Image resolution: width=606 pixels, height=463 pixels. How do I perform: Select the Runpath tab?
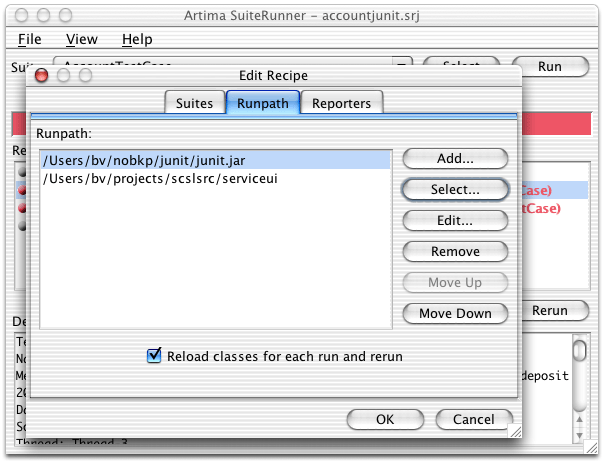pos(263,103)
